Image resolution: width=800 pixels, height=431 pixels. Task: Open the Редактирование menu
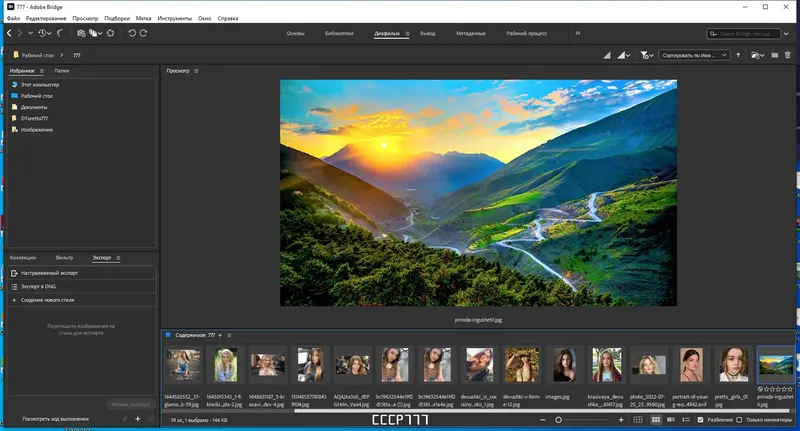46,18
